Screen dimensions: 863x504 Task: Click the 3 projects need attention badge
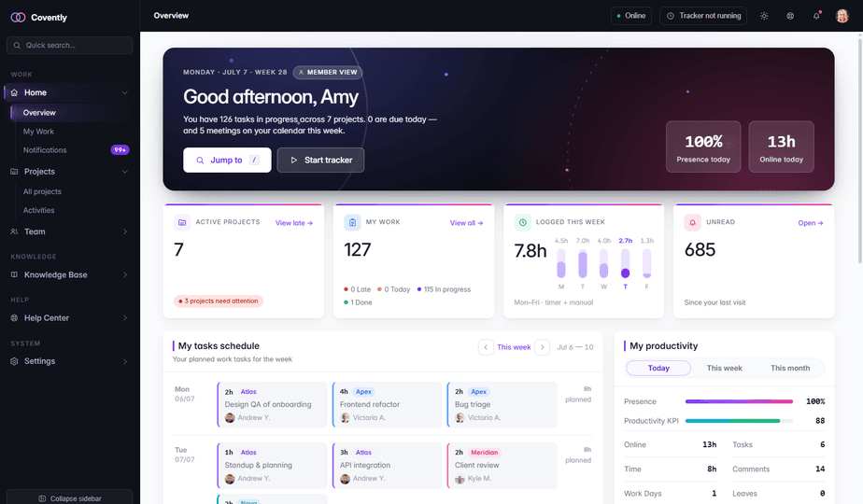[x=219, y=301]
